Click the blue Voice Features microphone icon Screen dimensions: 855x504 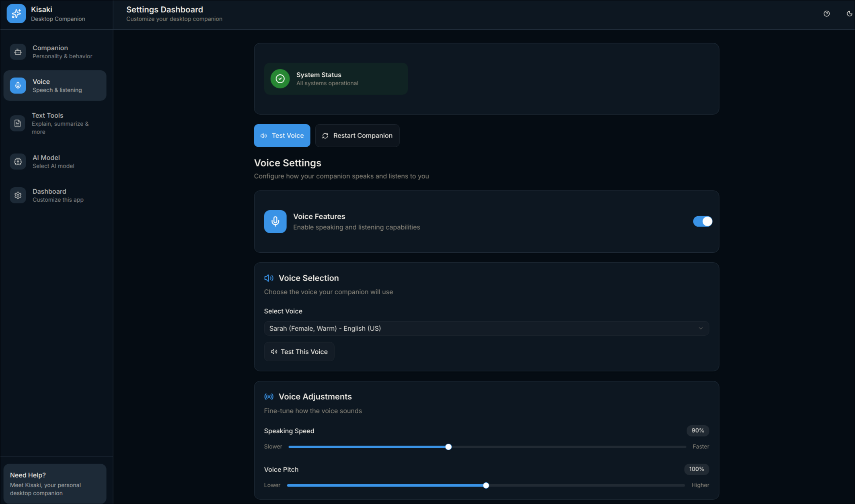(x=275, y=221)
